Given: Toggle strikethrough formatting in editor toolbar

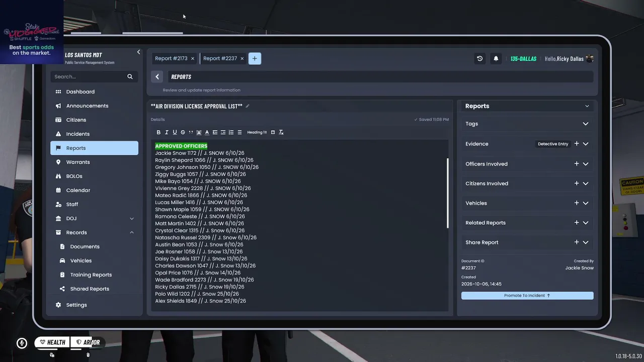Looking at the screenshot, I should [183, 132].
